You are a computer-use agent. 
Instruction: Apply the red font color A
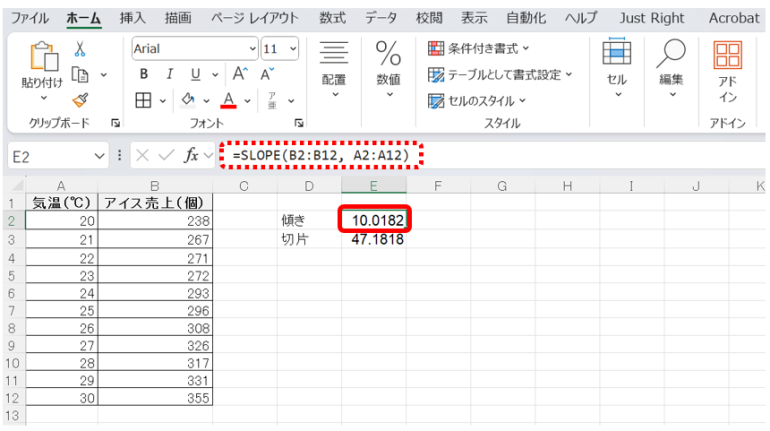coord(228,100)
